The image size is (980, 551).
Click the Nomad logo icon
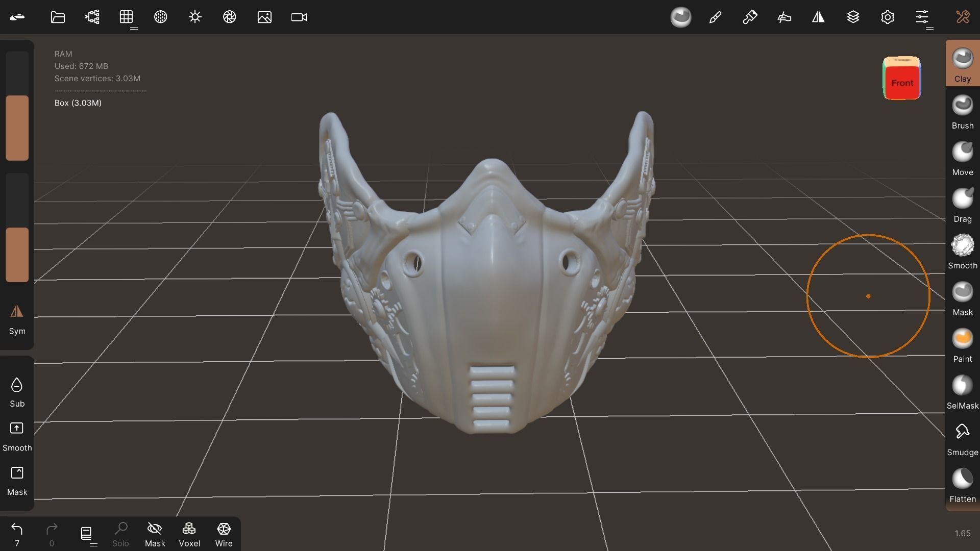17,17
